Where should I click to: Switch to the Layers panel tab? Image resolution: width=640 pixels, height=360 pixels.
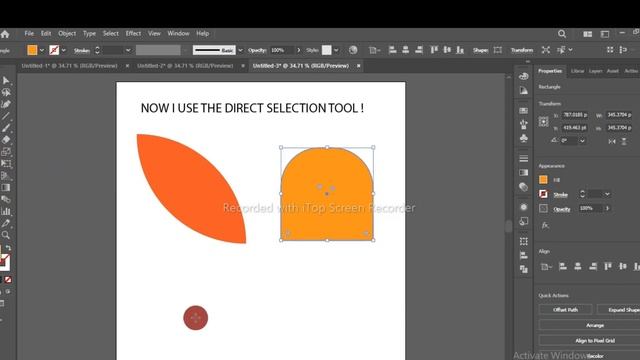(x=596, y=71)
